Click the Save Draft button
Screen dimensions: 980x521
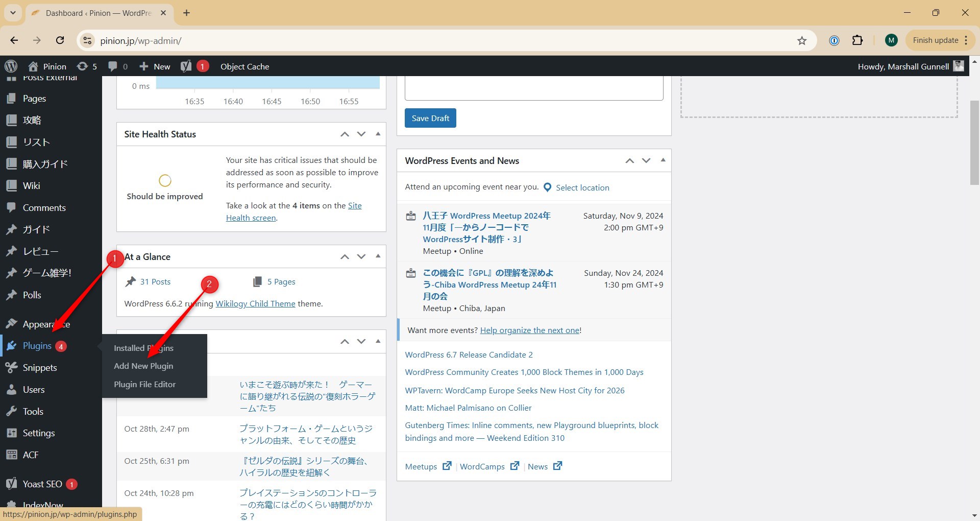430,118
